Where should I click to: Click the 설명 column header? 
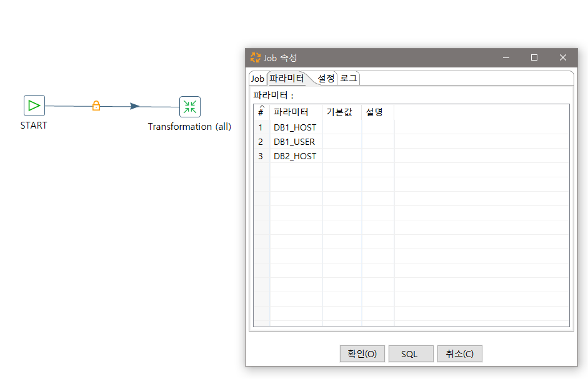(x=378, y=112)
